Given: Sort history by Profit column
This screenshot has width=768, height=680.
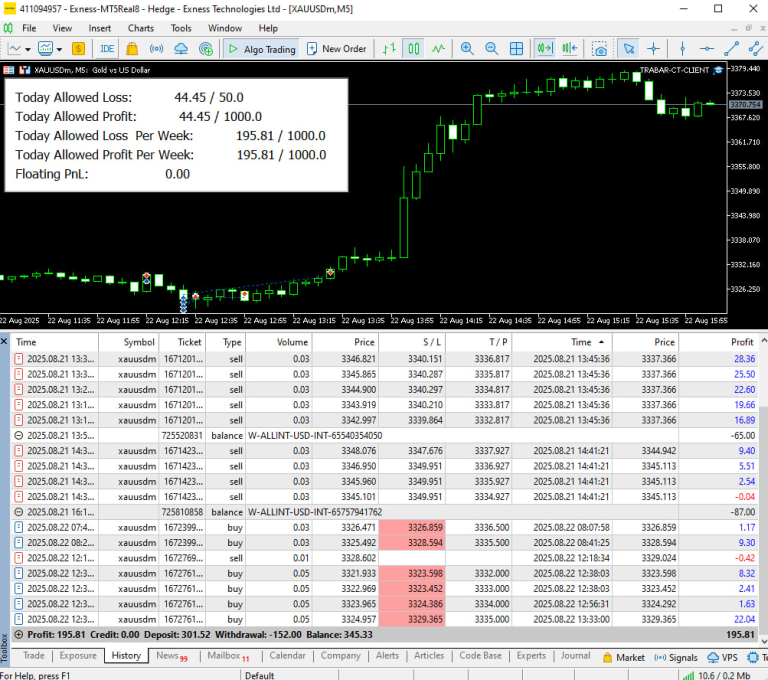Looking at the screenshot, I should (x=719, y=342).
